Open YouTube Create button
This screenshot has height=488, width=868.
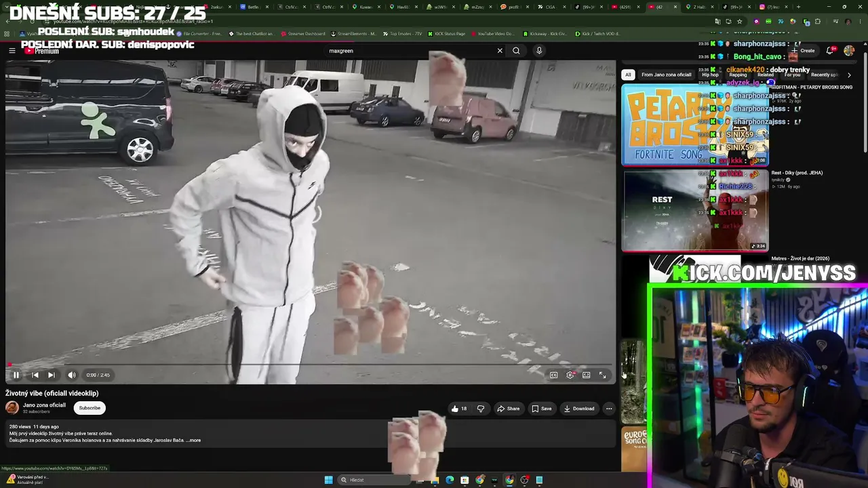coord(803,51)
